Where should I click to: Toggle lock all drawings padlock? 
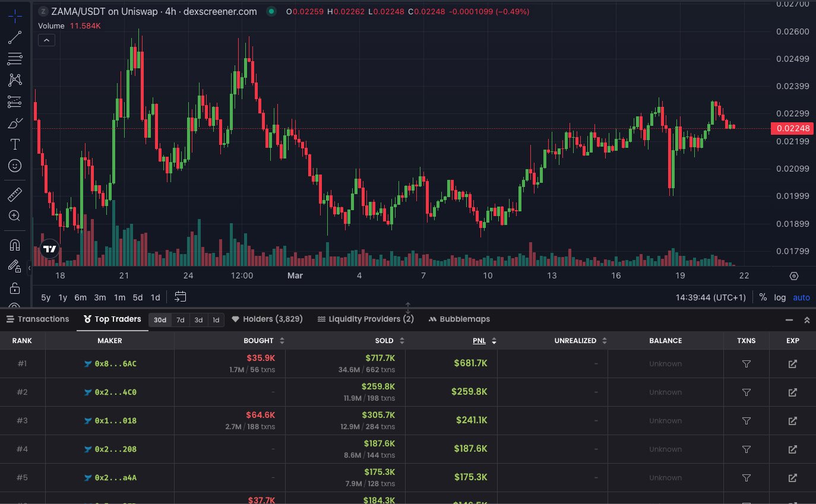[x=15, y=288]
